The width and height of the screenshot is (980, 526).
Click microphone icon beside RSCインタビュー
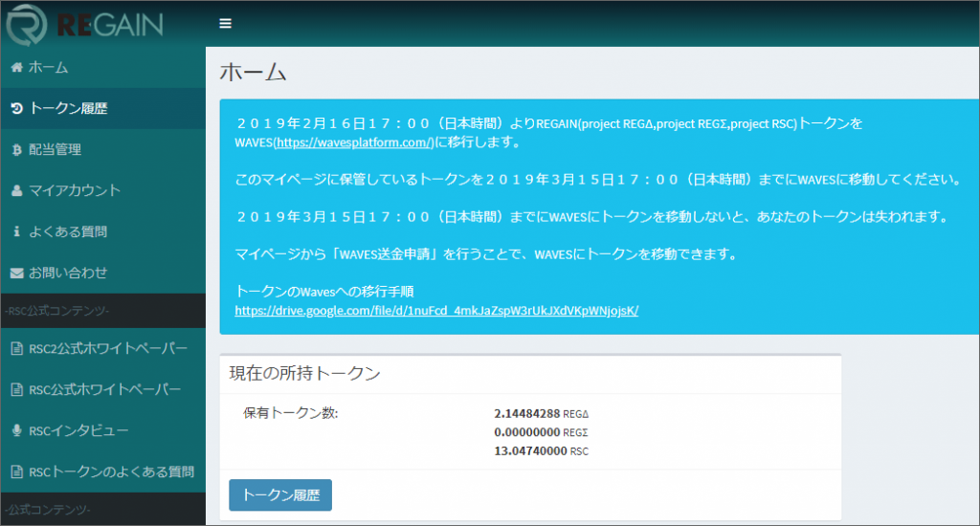(x=17, y=430)
